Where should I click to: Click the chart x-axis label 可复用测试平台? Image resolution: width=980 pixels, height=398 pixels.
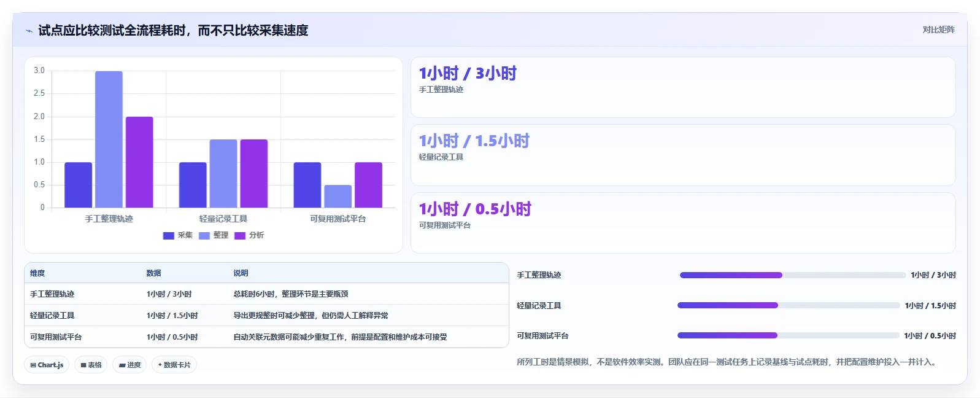coord(338,219)
